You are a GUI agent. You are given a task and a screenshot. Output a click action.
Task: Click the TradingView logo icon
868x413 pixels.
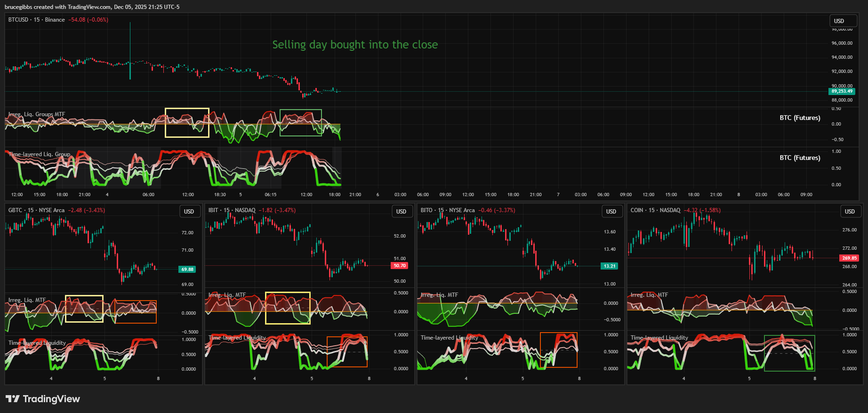[x=12, y=399]
